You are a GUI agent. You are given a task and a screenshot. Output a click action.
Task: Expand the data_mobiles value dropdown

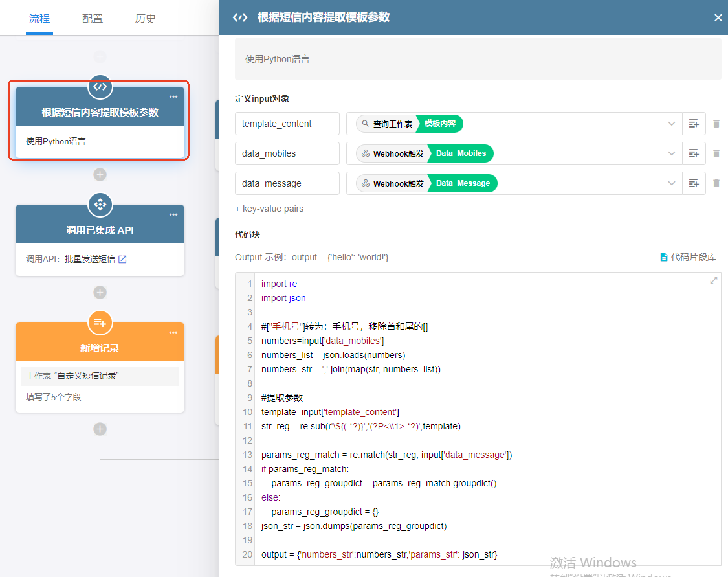[672, 153]
